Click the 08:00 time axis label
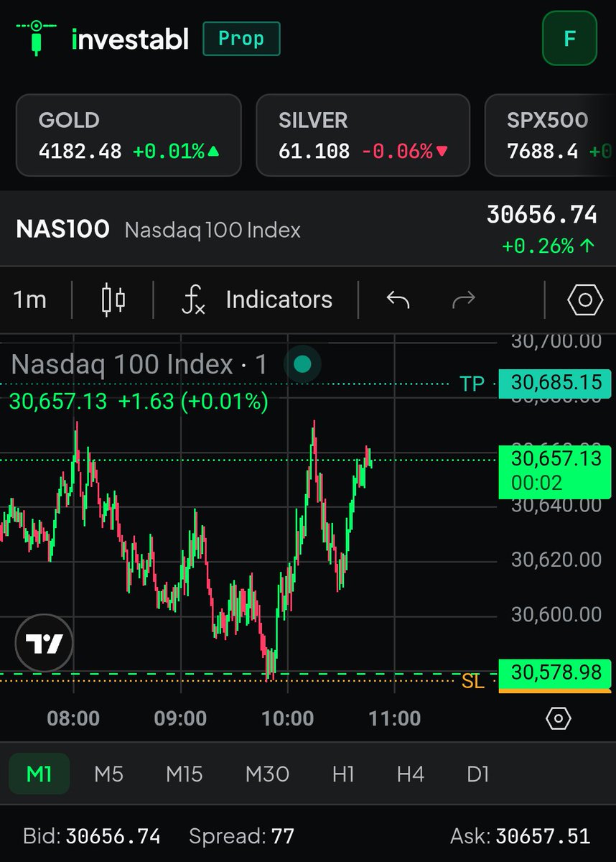 click(x=74, y=718)
